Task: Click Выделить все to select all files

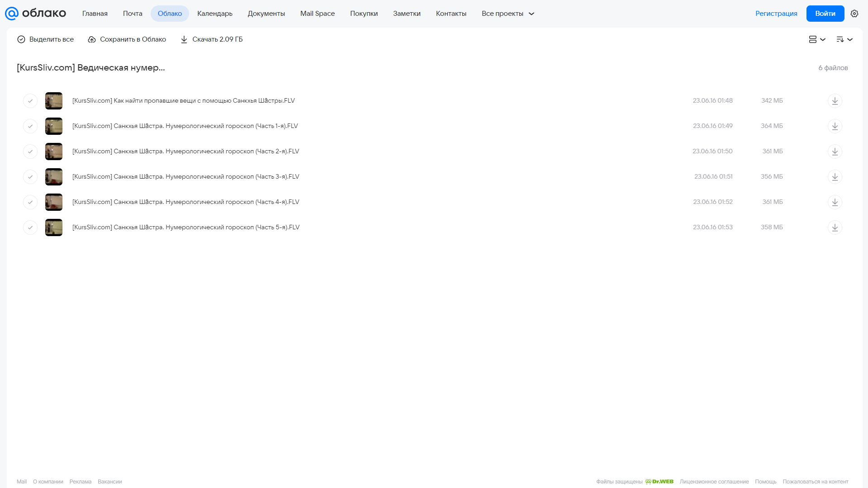Action: 45,39
